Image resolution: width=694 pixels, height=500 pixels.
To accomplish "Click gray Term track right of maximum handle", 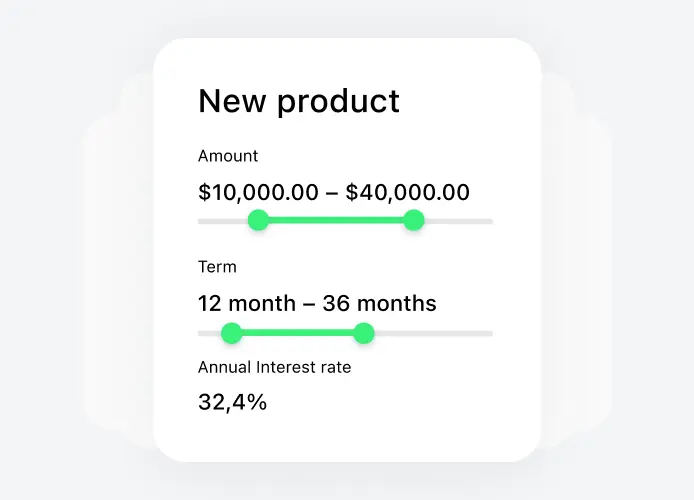I will [430, 333].
